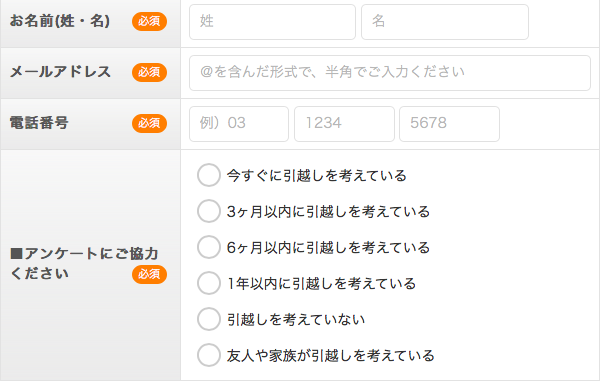Image resolution: width=613 pixels, height=386 pixels.
Task: Click the 名 first name input field
Action: point(445,22)
